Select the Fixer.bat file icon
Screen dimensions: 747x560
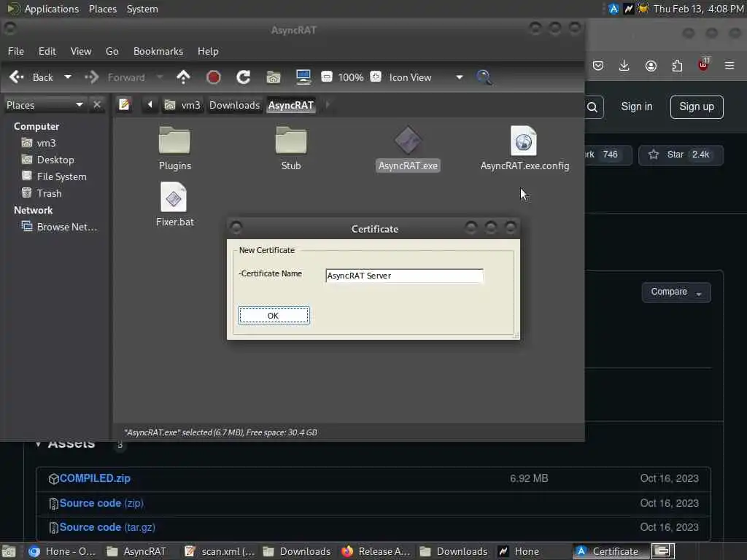click(174, 197)
